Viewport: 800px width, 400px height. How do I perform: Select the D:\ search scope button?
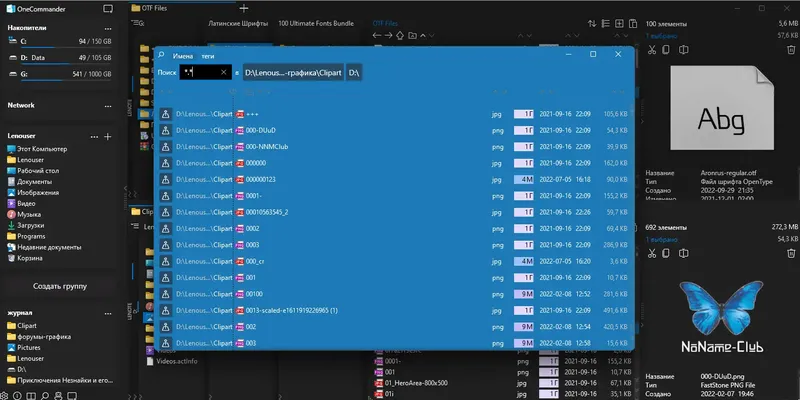(354, 72)
